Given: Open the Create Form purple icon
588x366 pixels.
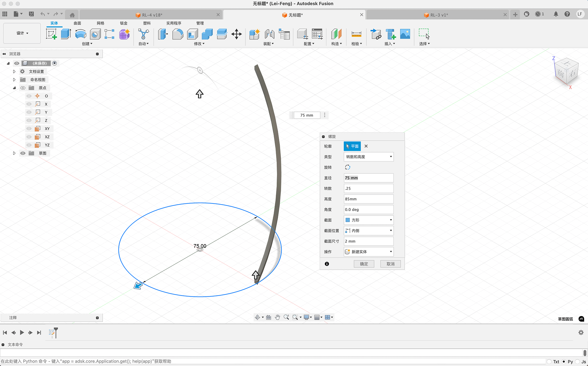Looking at the screenshot, I should pyautogui.click(x=124, y=34).
